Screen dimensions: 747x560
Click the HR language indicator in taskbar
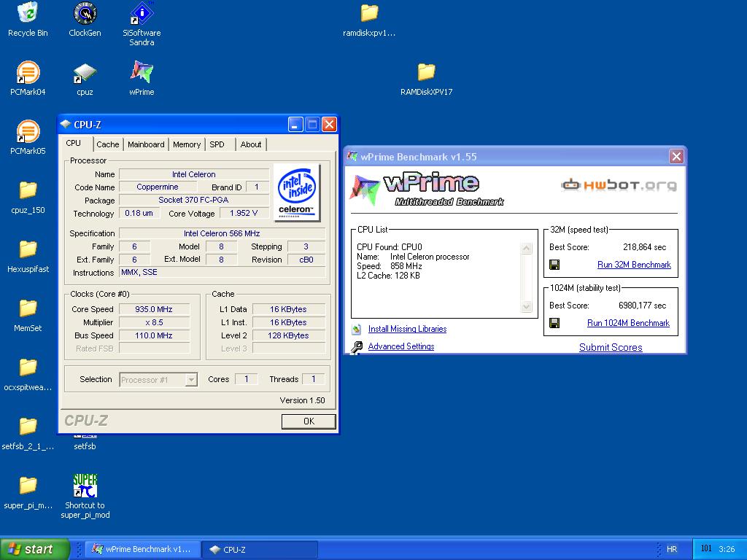672,549
